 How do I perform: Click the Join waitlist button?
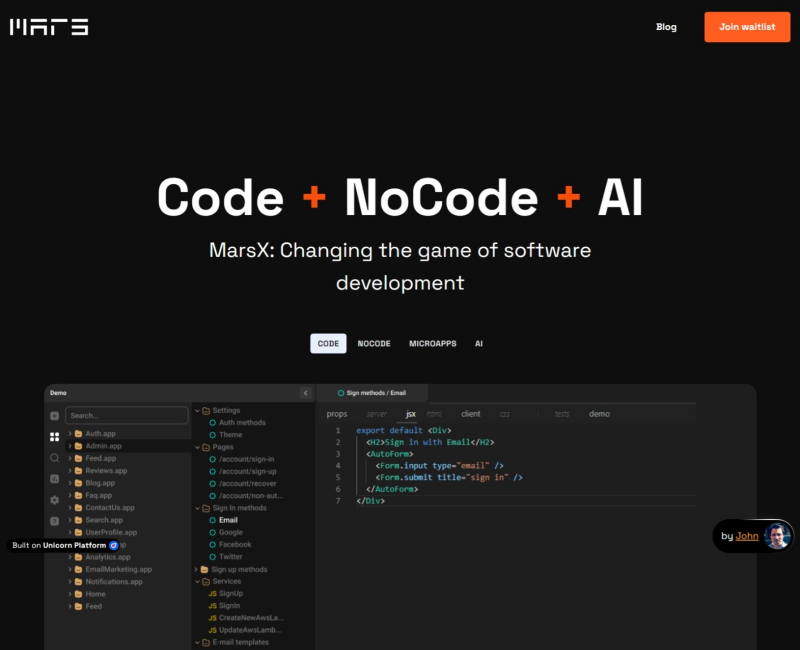(x=747, y=27)
